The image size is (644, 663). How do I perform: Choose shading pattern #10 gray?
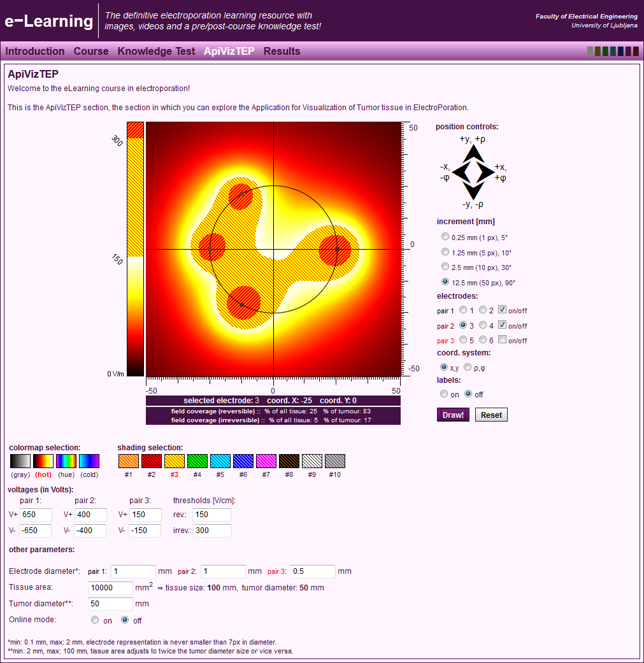(335, 461)
